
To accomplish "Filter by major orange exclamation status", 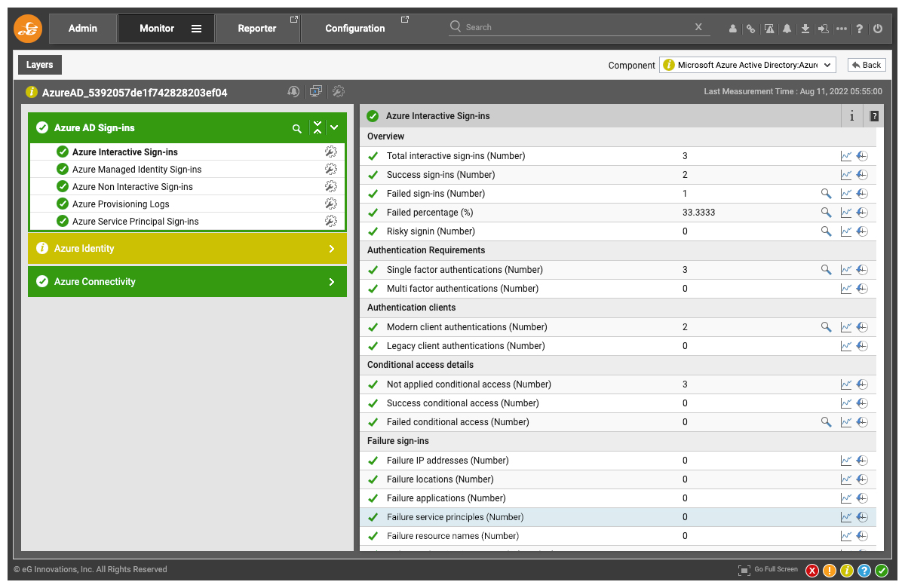I will click(x=830, y=571).
